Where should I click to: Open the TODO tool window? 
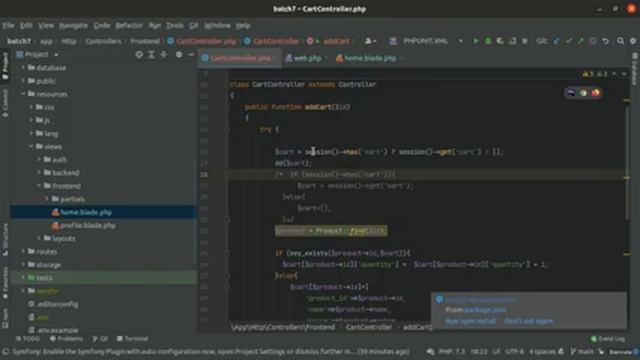(x=28, y=339)
